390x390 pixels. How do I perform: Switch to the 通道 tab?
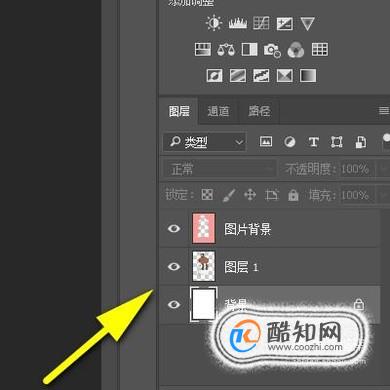click(218, 111)
